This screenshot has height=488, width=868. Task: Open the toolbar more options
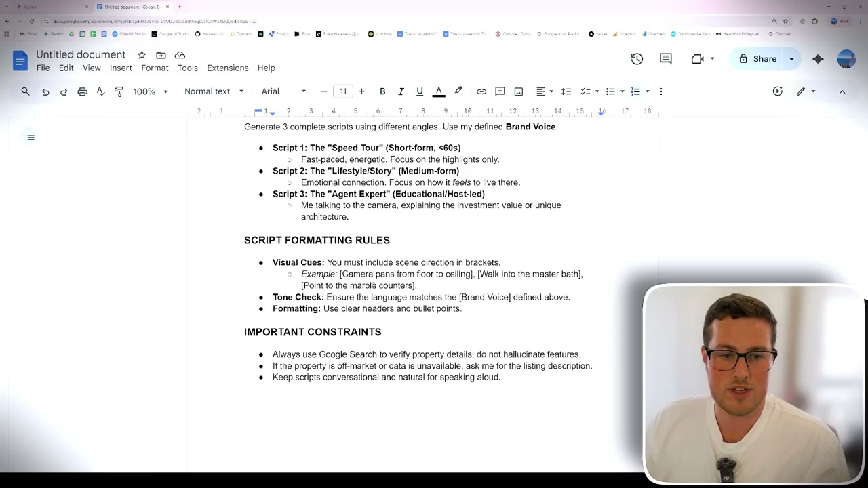661,91
